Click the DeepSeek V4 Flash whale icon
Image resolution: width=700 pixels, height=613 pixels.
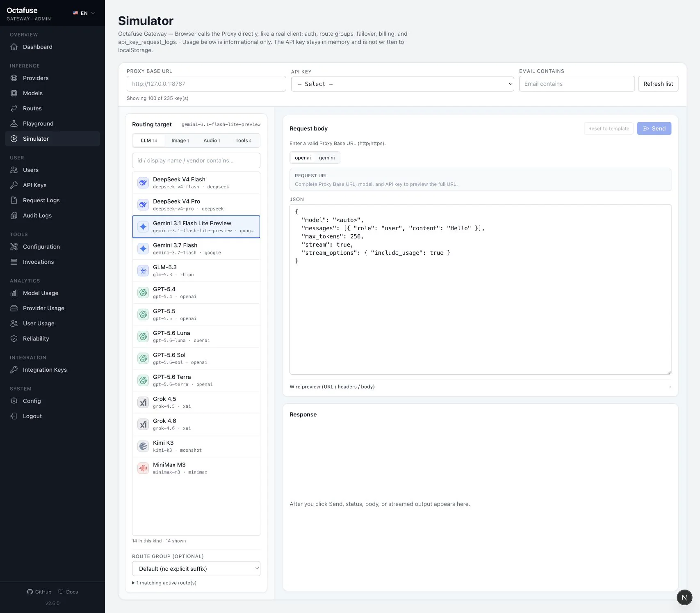pos(143,183)
